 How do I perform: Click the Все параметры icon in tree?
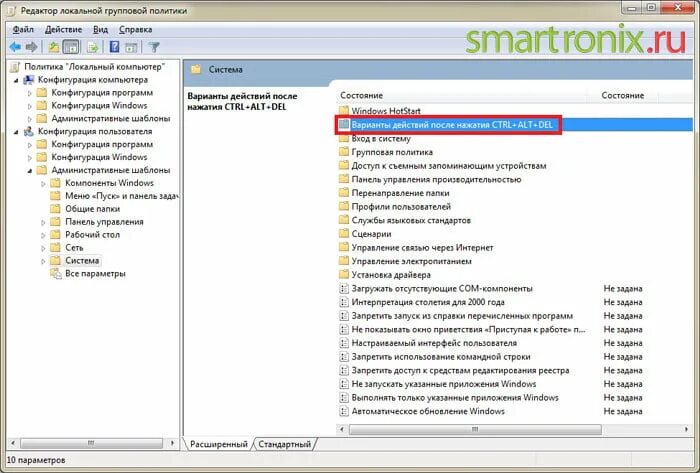click(56, 274)
